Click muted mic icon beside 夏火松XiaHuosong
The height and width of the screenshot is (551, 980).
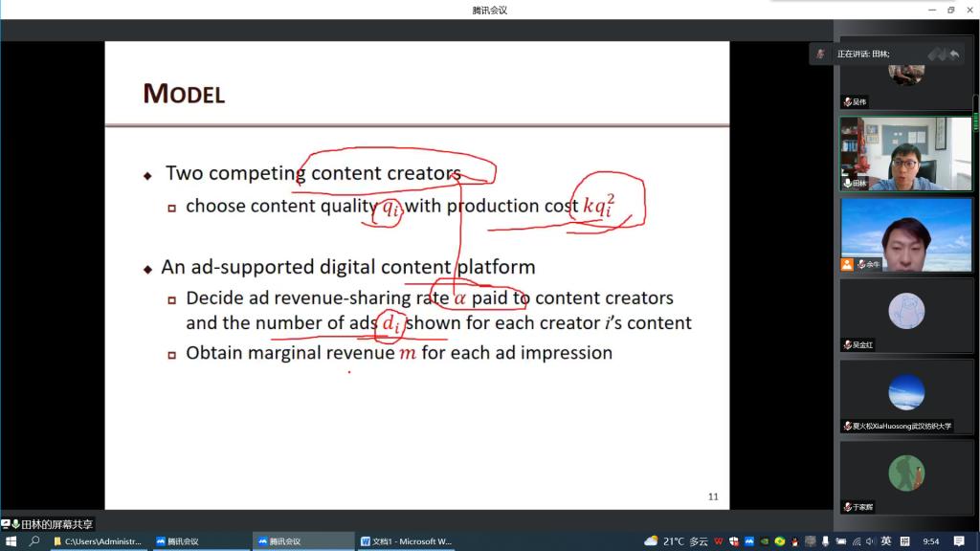click(x=847, y=426)
